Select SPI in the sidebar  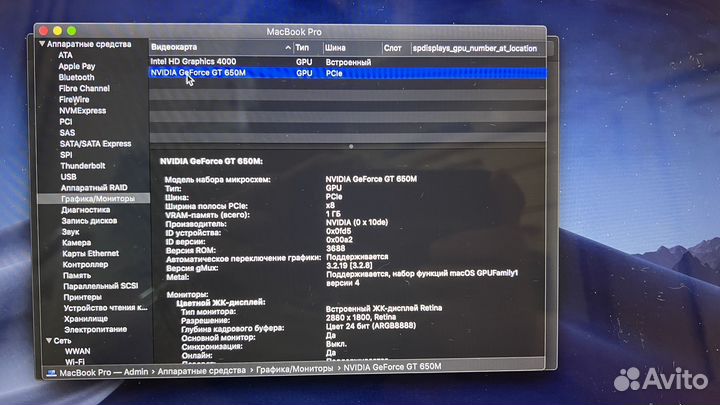pos(66,155)
